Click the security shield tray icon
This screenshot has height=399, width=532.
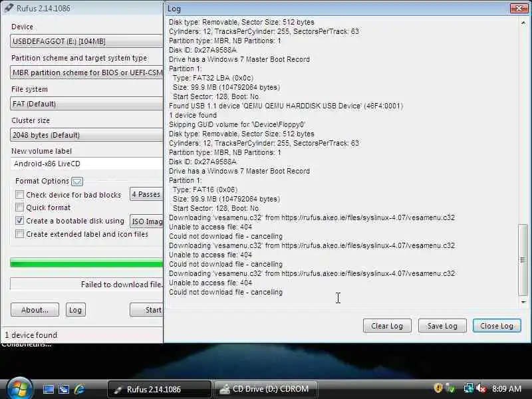click(x=438, y=388)
